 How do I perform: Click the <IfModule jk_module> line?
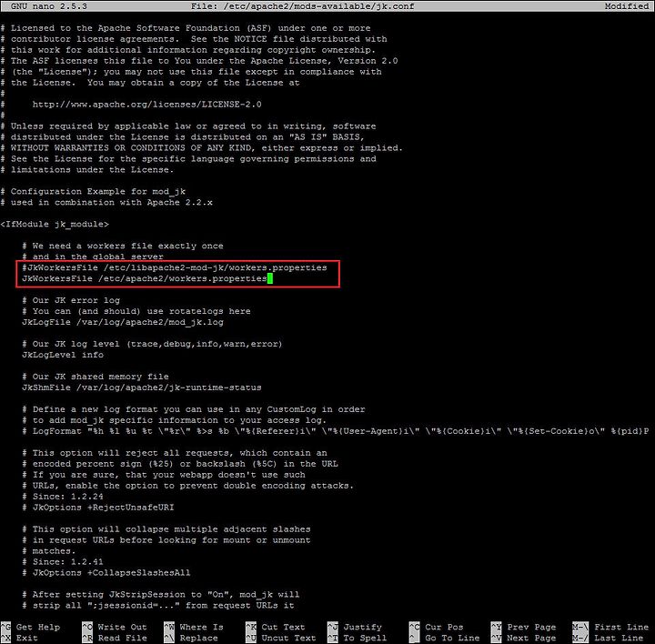tap(55, 224)
